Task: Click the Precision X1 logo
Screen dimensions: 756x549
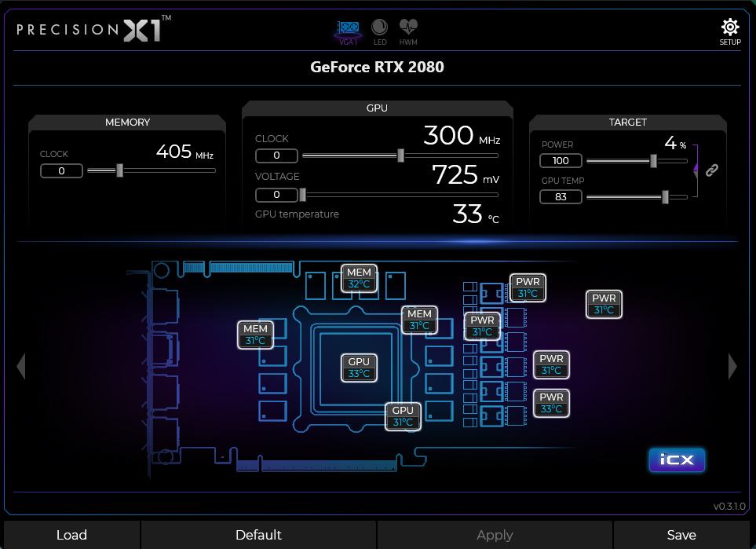Action: tap(93, 29)
